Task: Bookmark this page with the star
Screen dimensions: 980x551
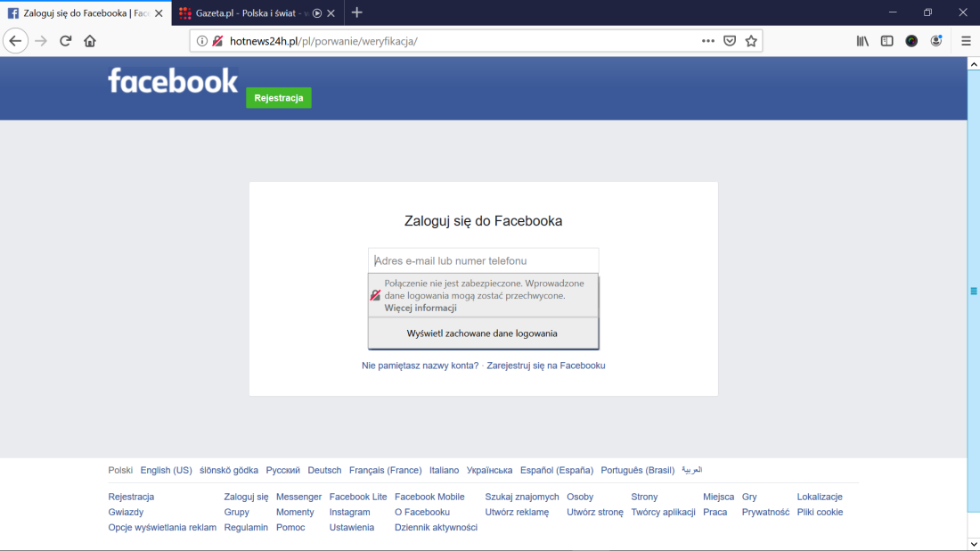Action: pyautogui.click(x=751, y=41)
